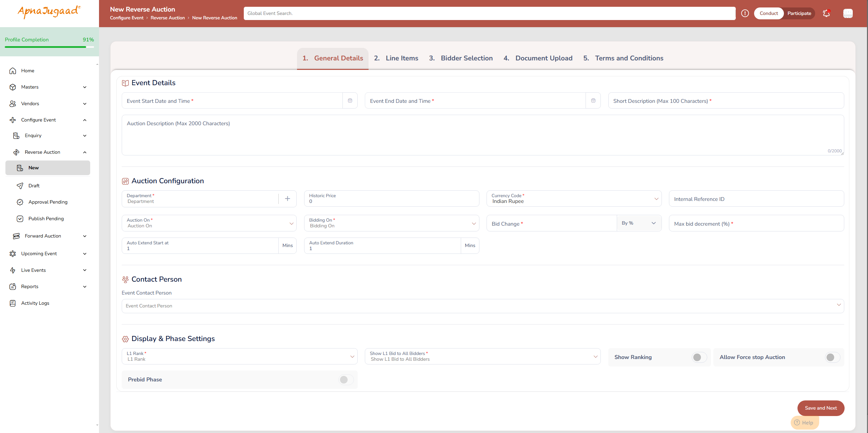This screenshot has height=433, width=868.
Task: Focus the Global Event Search field
Action: click(489, 13)
